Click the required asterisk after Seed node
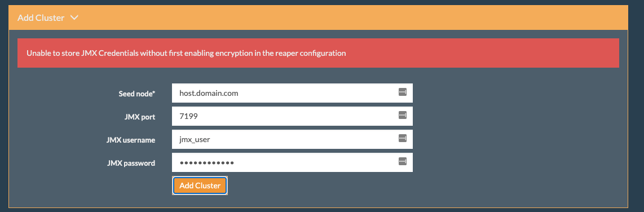The image size is (644, 212). click(x=153, y=93)
